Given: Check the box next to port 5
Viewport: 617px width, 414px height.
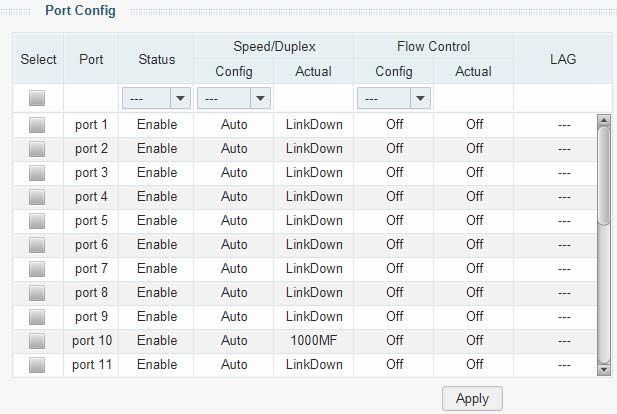Looking at the screenshot, I should coord(37,221).
